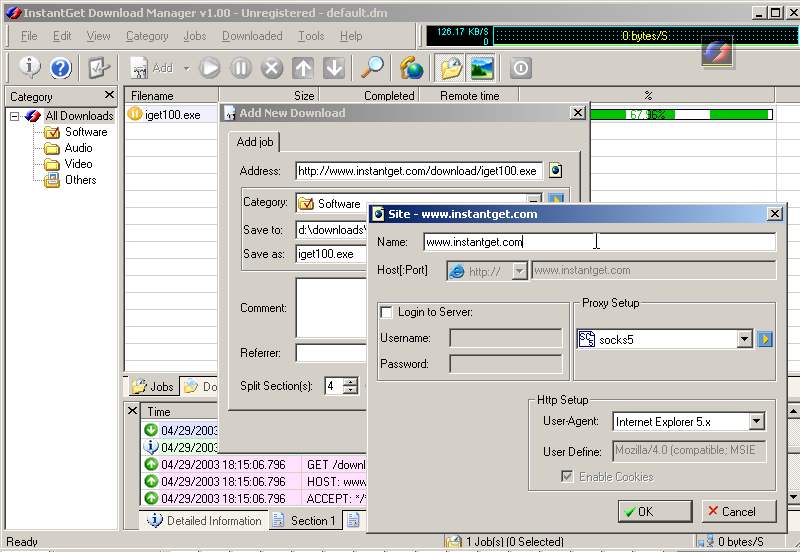Click the power shutdown toolbar icon

(x=520, y=68)
